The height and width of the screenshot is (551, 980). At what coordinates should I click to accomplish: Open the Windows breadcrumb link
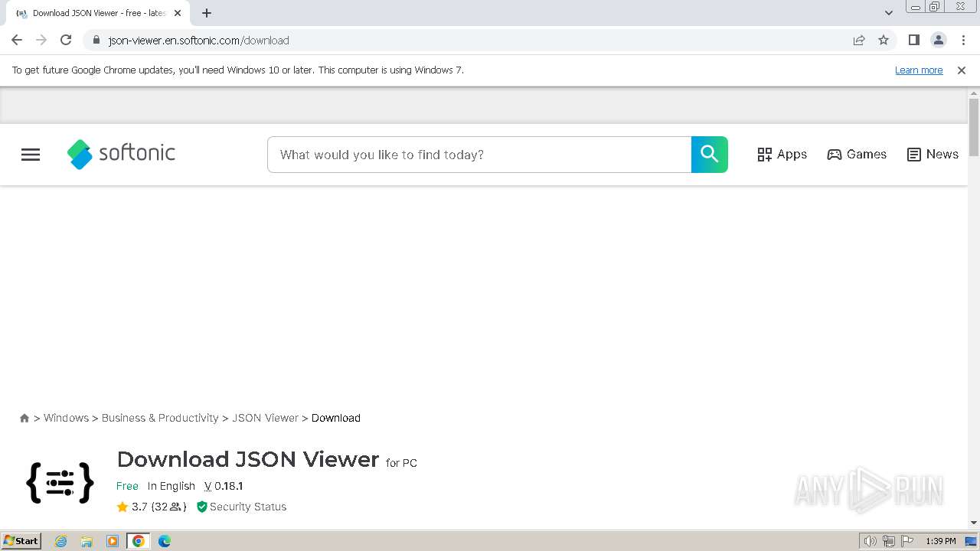pos(66,418)
